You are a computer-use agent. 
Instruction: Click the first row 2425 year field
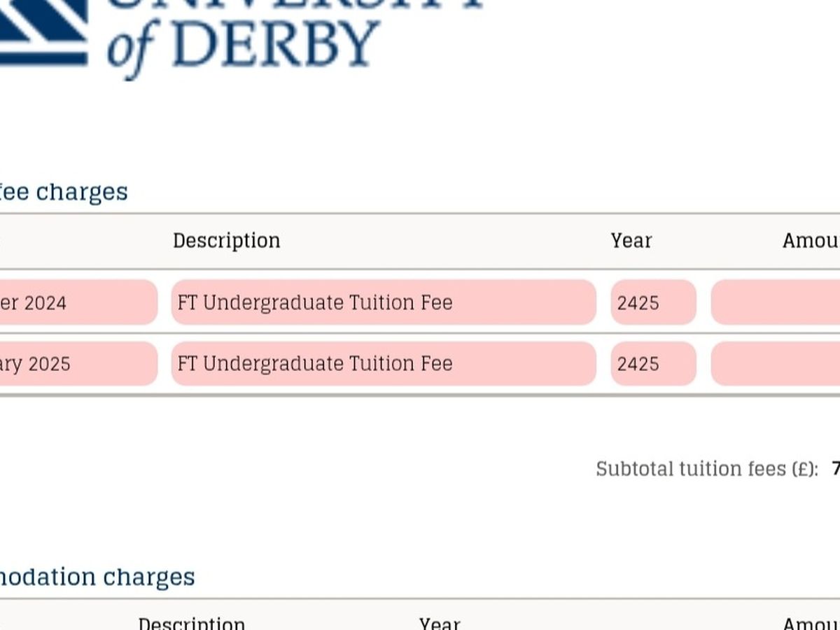click(x=653, y=302)
